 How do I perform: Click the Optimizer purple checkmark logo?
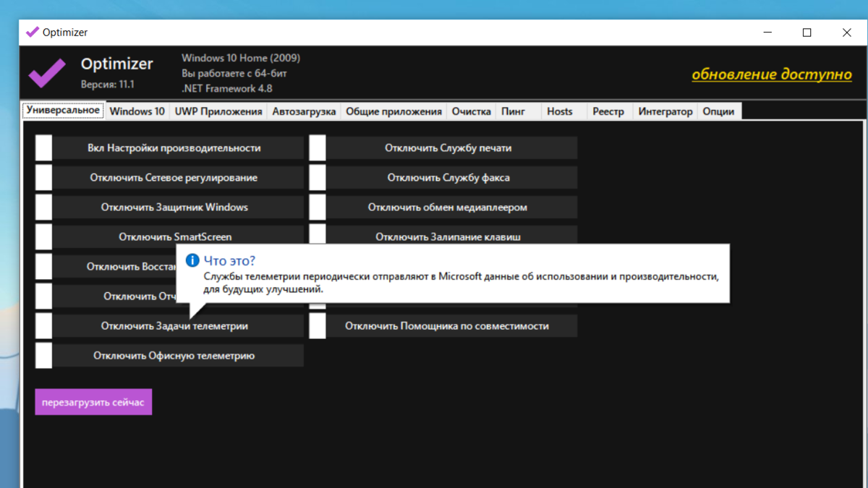tap(47, 72)
